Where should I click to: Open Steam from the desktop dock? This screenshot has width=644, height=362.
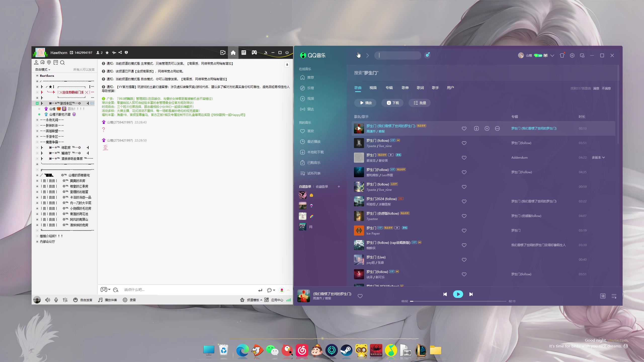(346, 350)
